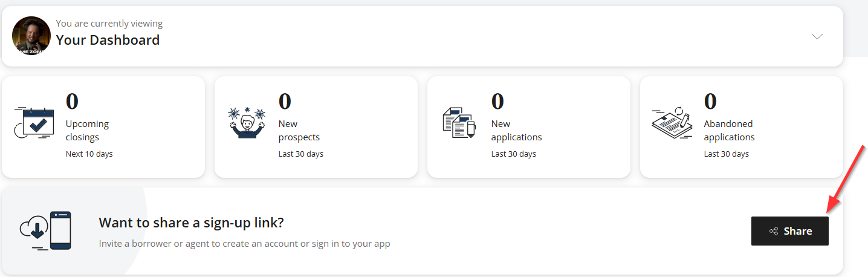Expand the dashboard selector chevron
Screen dimensions: 868x277
(x=817, y=36)
